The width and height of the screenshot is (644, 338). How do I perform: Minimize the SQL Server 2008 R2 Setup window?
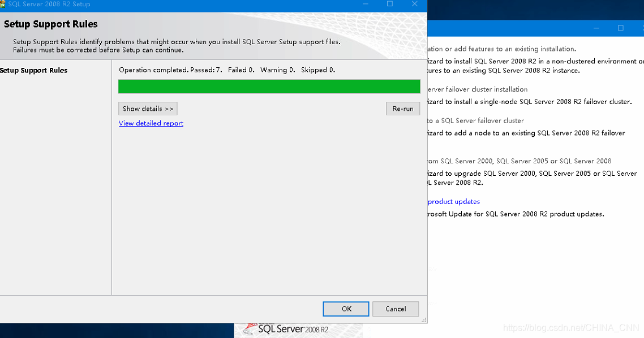tap(365, 4)
